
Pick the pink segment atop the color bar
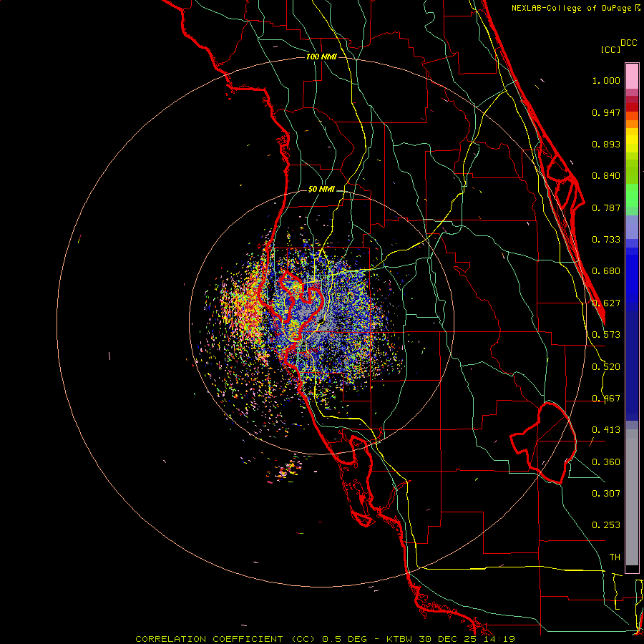coord(632,77)
